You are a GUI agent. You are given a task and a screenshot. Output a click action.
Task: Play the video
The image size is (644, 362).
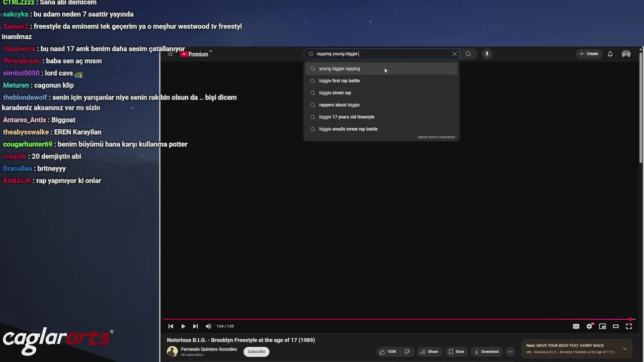[x=183, y=326]
